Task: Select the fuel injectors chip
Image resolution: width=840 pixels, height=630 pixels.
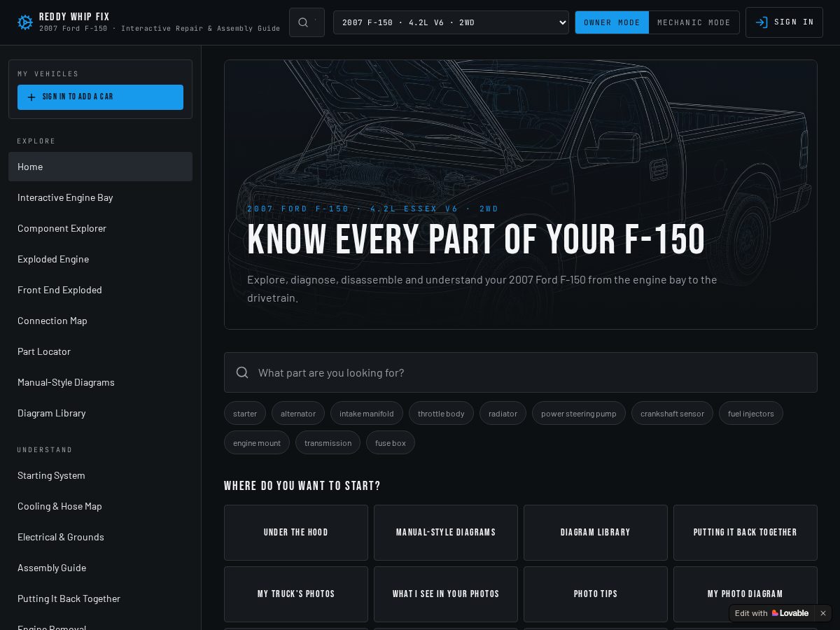Action: tap(751, 414)
